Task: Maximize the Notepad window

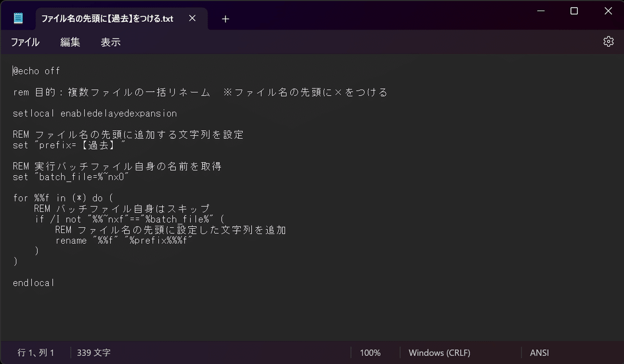Action: (574, 10)
